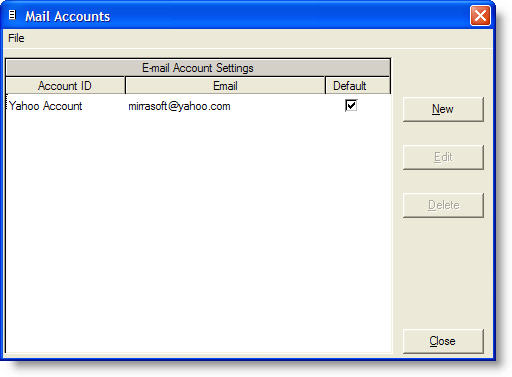The height and width of the screenshot is (377, 512).
Task: Close the dialog with the Close button
Action: 443,341
